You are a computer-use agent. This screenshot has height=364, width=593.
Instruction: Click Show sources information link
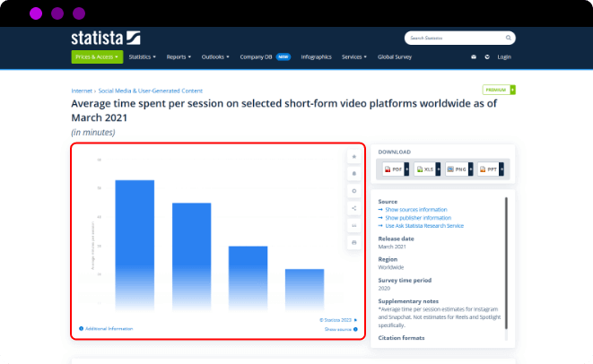pos(415,210)
